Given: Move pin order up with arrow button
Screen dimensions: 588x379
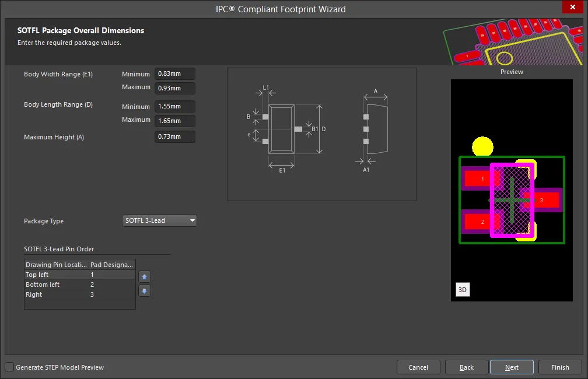Looking at the screenshot, I should pyautogui.click(x=145, y=276).
